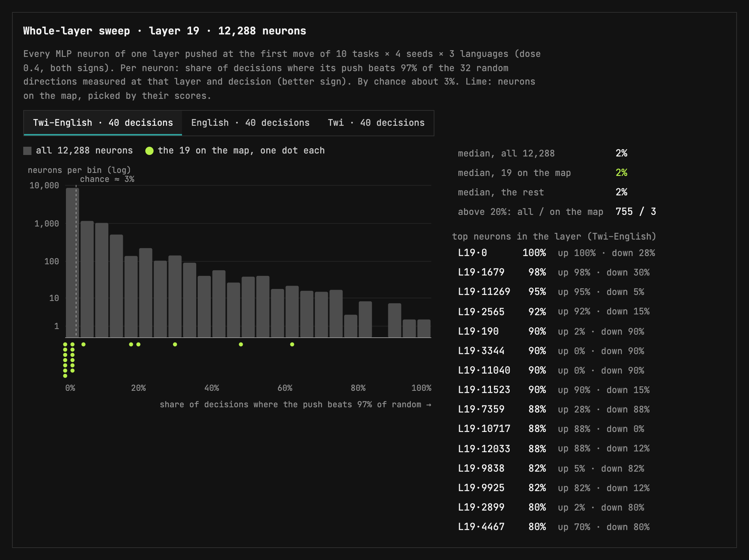
Task: Select the tallest histogram bar at 0%
Action: (72, 263)
